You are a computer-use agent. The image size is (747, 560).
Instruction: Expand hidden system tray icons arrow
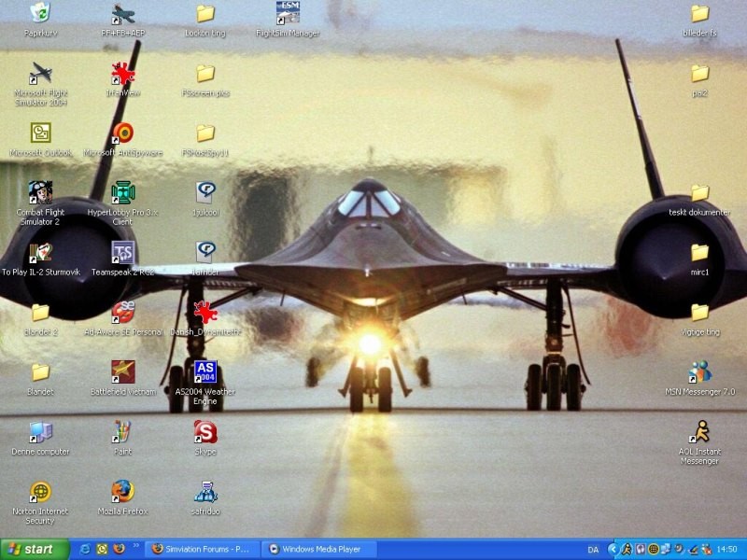tap(613, 549)
